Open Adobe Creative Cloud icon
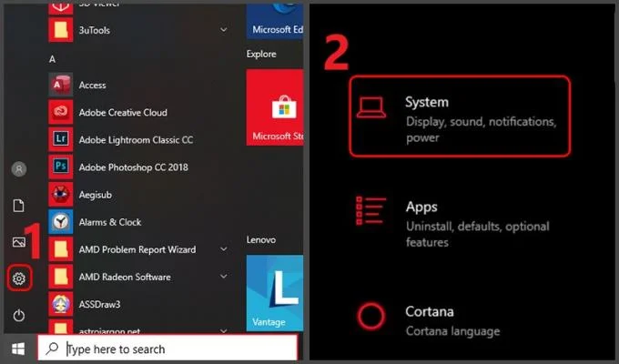This screenshot has height=364, width=619. (x=60, y=112)
